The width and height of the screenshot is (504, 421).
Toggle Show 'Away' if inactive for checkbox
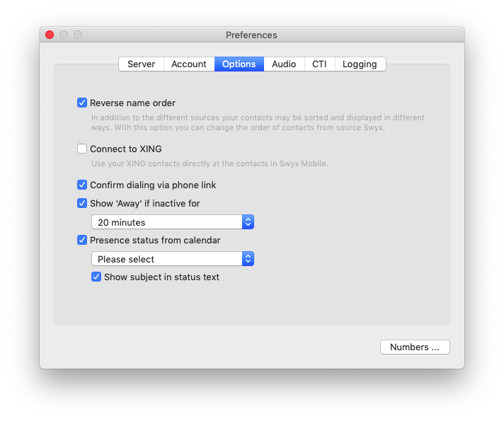click(82, 204)
